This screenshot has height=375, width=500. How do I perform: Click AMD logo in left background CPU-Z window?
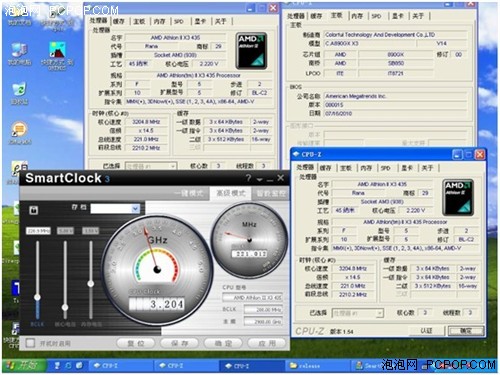[x=251, y=51]
